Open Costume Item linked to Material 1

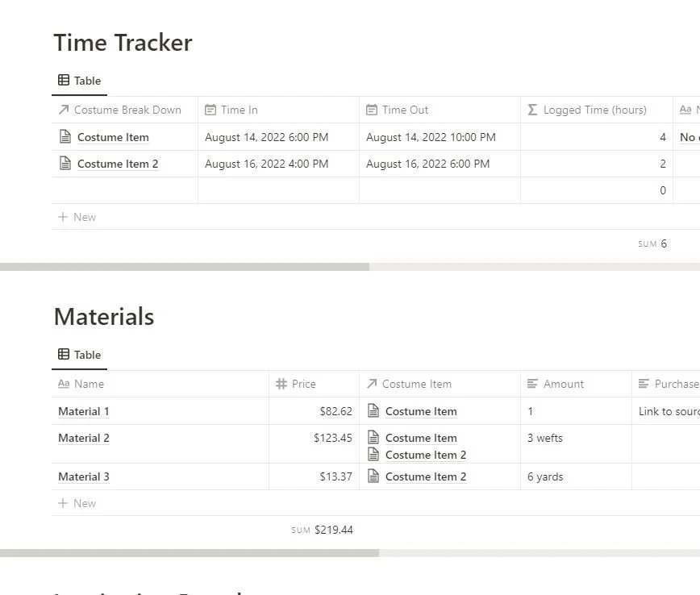pyautogui.click(x=421, y=411)
